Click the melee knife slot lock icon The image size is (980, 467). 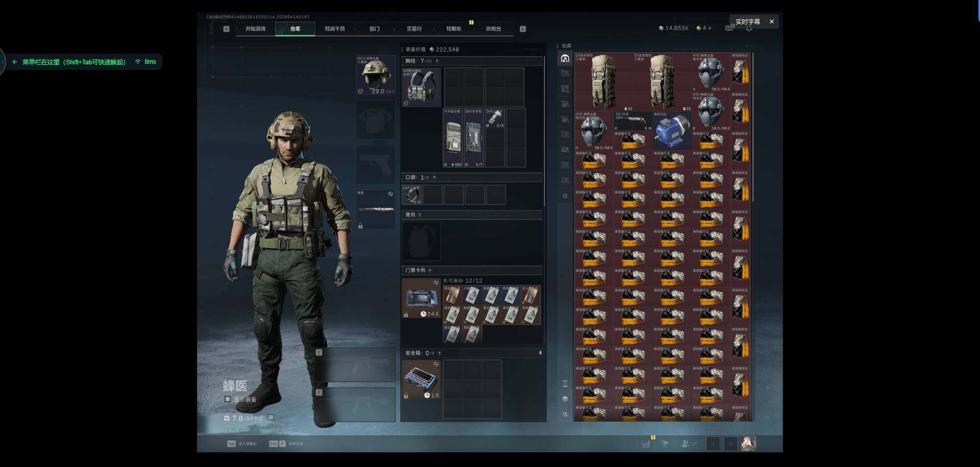(360, 226)
